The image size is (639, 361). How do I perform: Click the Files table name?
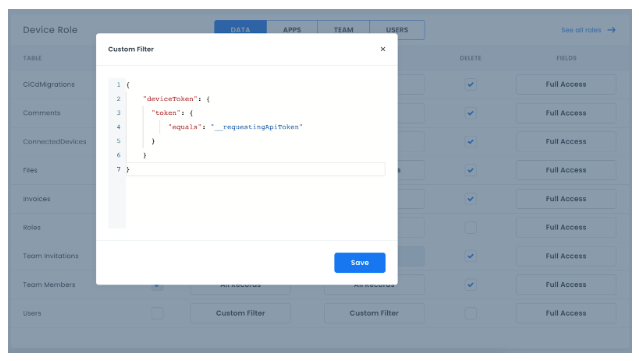coord(30,170)
